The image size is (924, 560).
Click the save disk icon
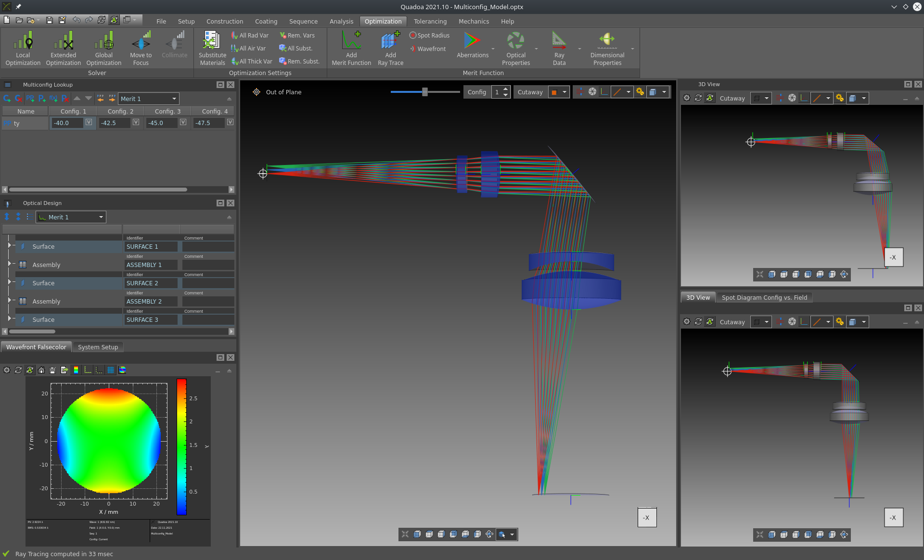pyautogui.click(x=49, y=20)
